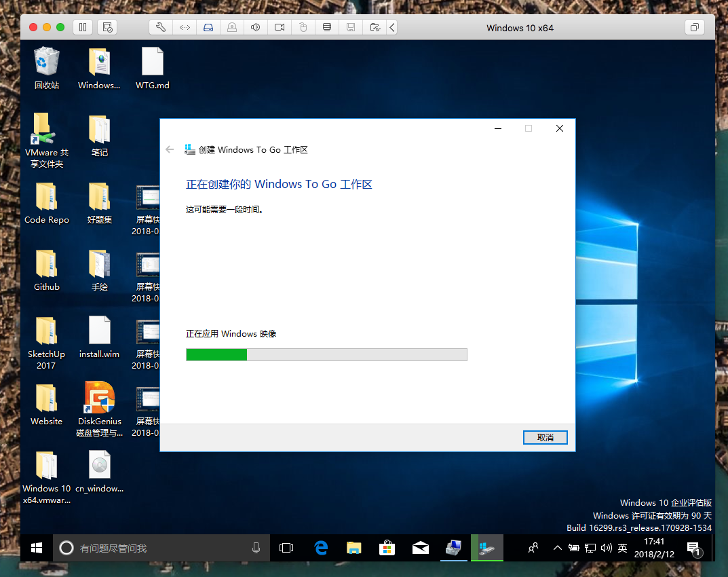The height and width of the screenshot is (577, 728).
Task: Click the camera device icon in VMware toolbar
Action: [x=279, y=27]
